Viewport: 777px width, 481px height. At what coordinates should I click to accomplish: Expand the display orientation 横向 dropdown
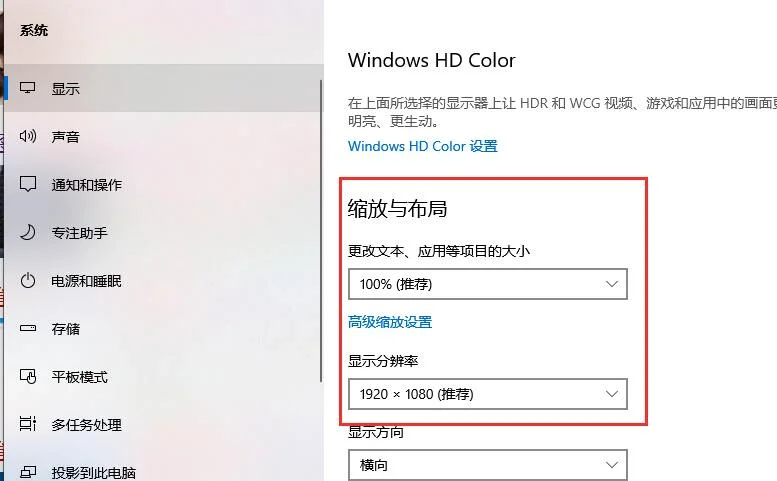click(488, 465)
